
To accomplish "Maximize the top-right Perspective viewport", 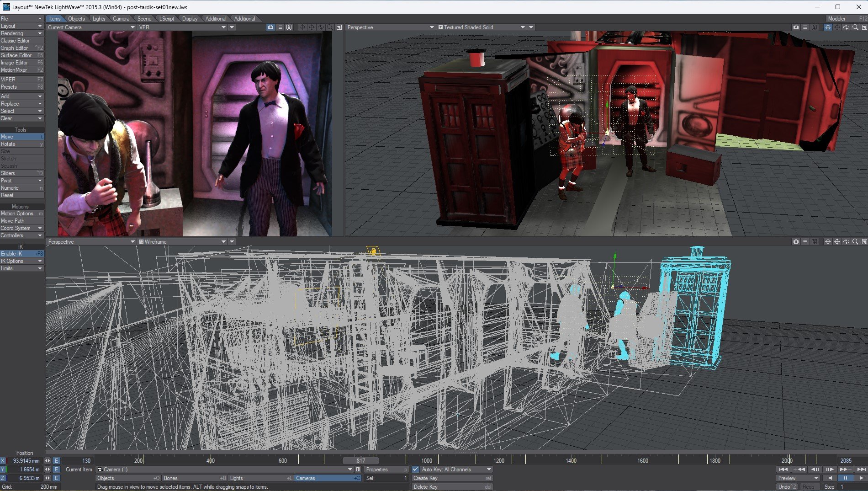I will 864,27.
